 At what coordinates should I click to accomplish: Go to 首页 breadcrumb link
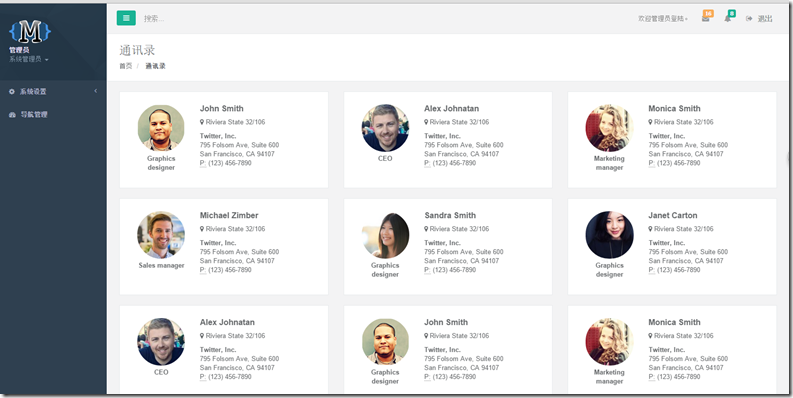[x=125, y=66]
